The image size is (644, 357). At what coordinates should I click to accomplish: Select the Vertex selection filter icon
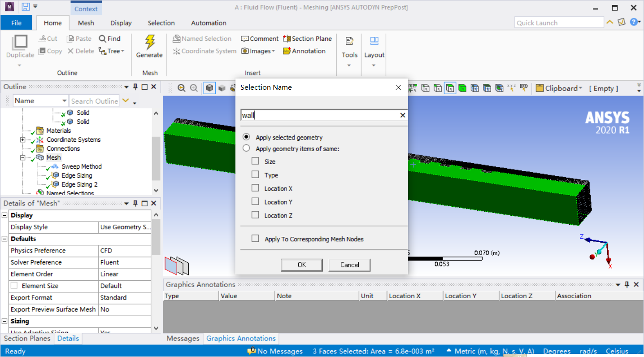click(x=425, y=88)
